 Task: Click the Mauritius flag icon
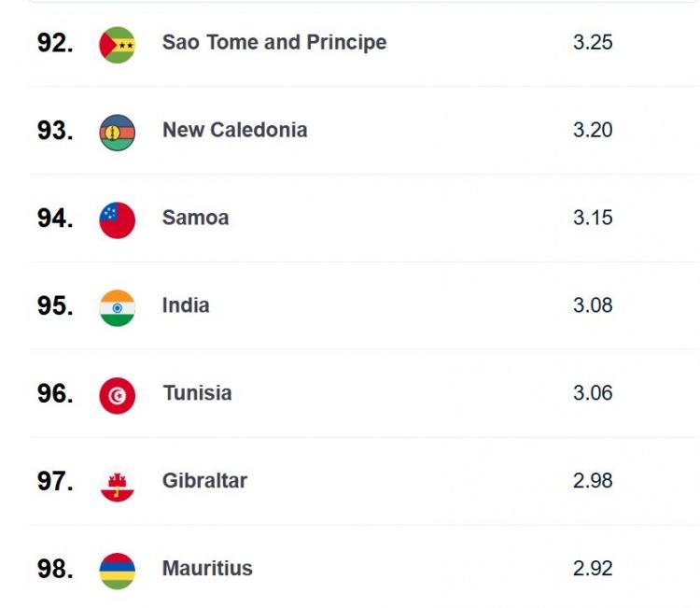tap(117, 572)
